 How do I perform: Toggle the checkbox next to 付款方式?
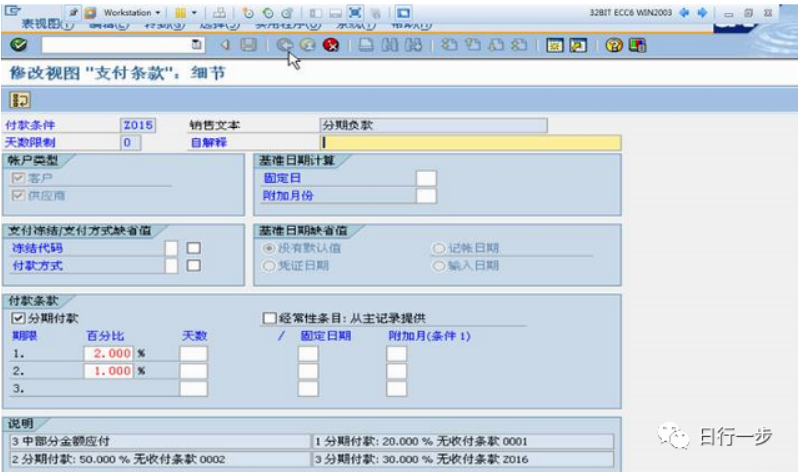pyautogui.click(x=193, y=266)
